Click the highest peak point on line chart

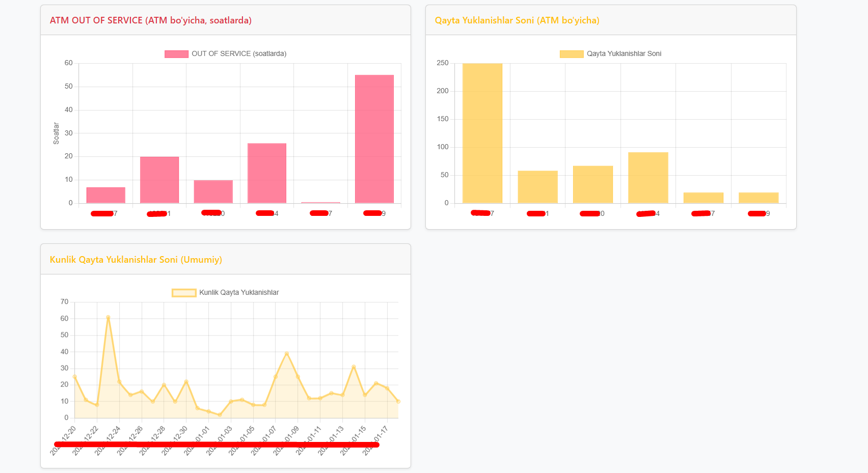[108, 317]
